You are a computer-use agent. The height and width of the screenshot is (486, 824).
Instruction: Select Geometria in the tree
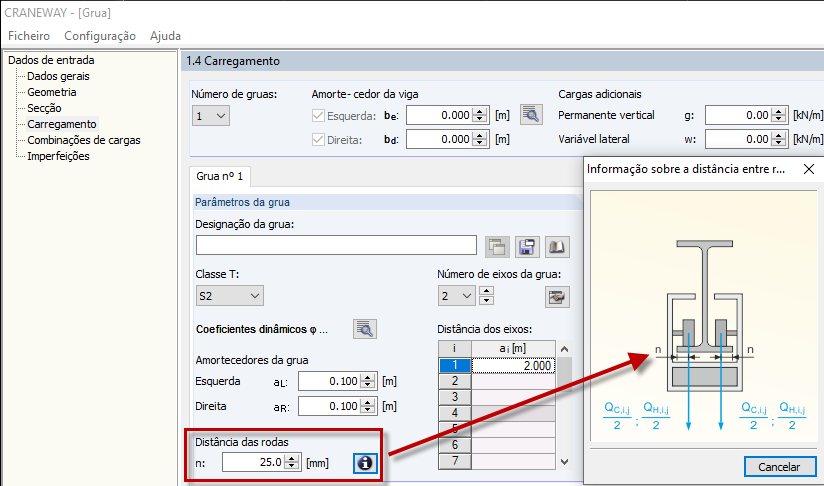pos(52,92)
